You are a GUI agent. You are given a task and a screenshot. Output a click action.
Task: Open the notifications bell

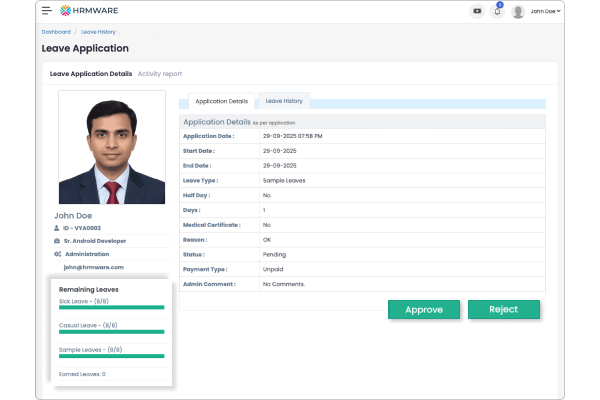pos(497,12)
